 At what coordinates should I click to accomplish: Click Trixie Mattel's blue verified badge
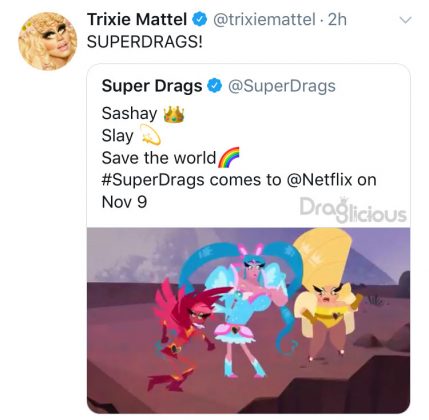point(200,20)
